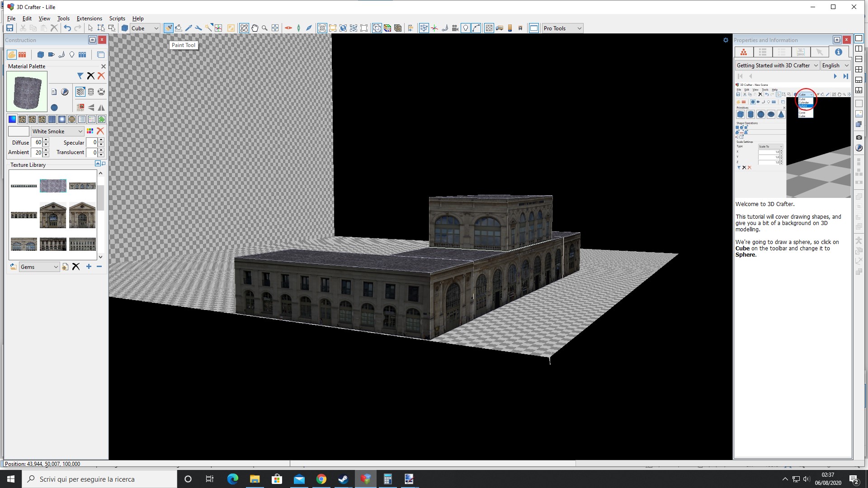Close the Material Palette section
The height and width of the screenshot is (488, 868).
(104, 66)
